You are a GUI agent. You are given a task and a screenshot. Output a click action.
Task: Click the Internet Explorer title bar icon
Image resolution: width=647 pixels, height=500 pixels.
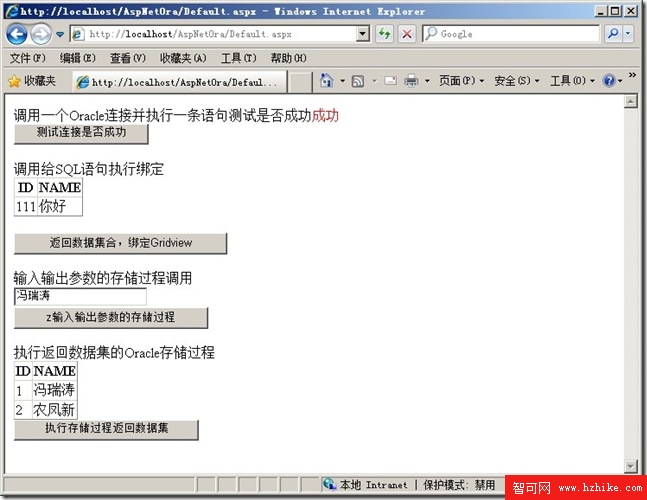point(12,11)
